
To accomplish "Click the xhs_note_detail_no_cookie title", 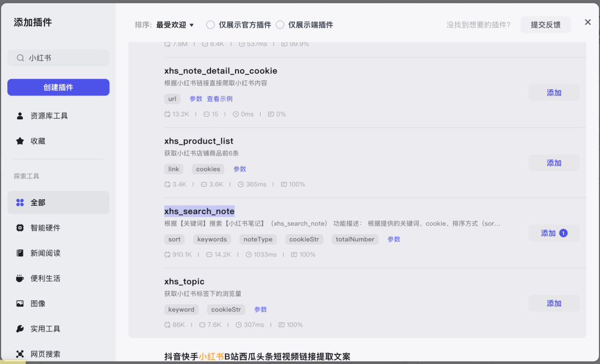I will (x=221, y=70).
